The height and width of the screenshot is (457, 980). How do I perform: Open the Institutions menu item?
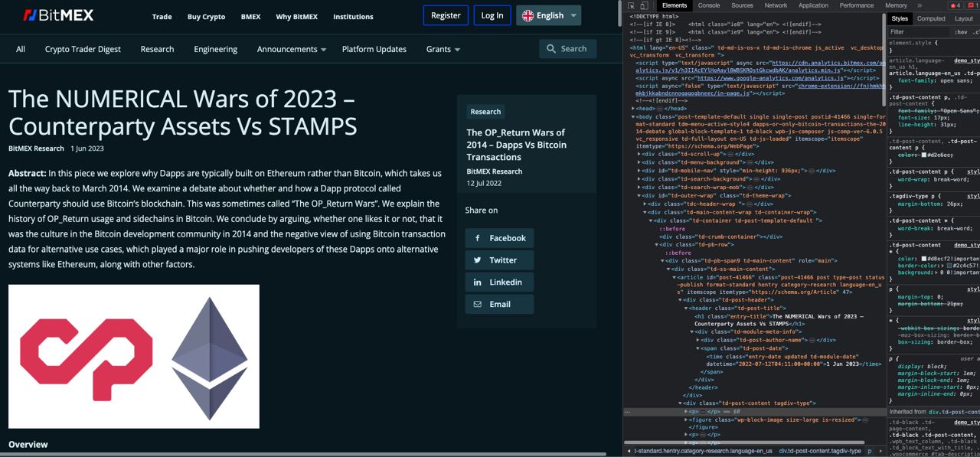click(353, 17)
